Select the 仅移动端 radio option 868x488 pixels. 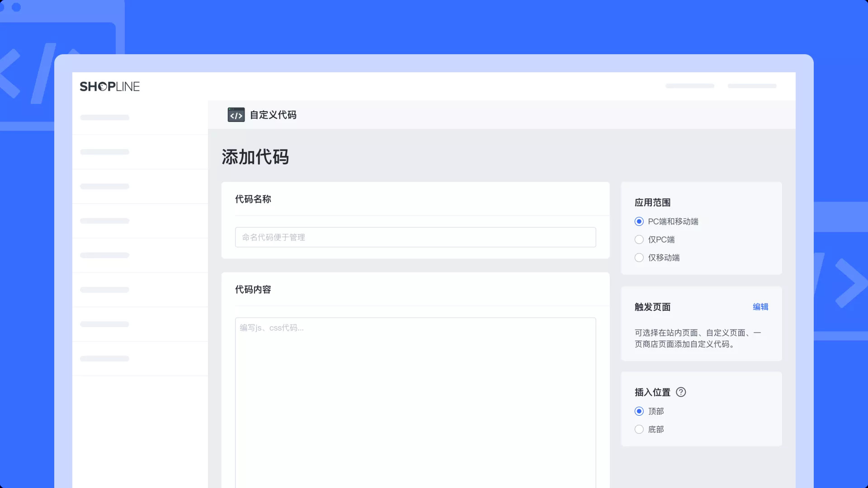(x=639, y=258)
